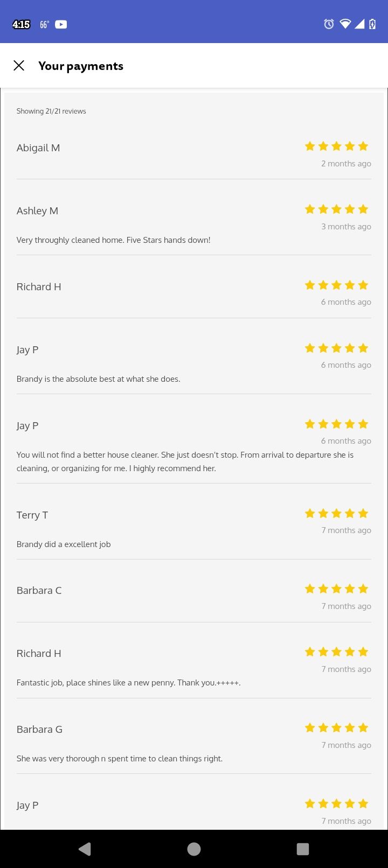Tap the Android home circle button
388x868 pixels.
(x=194, y=849)
